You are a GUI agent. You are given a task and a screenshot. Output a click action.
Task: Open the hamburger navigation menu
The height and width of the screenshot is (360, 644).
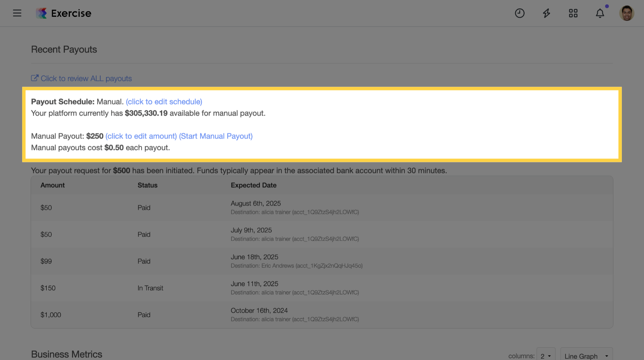(17, 13)
